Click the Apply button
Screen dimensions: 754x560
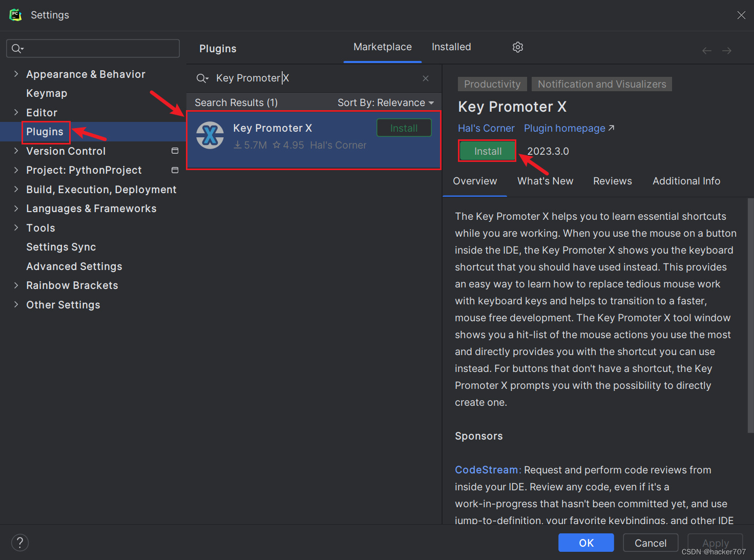point(715,543)
